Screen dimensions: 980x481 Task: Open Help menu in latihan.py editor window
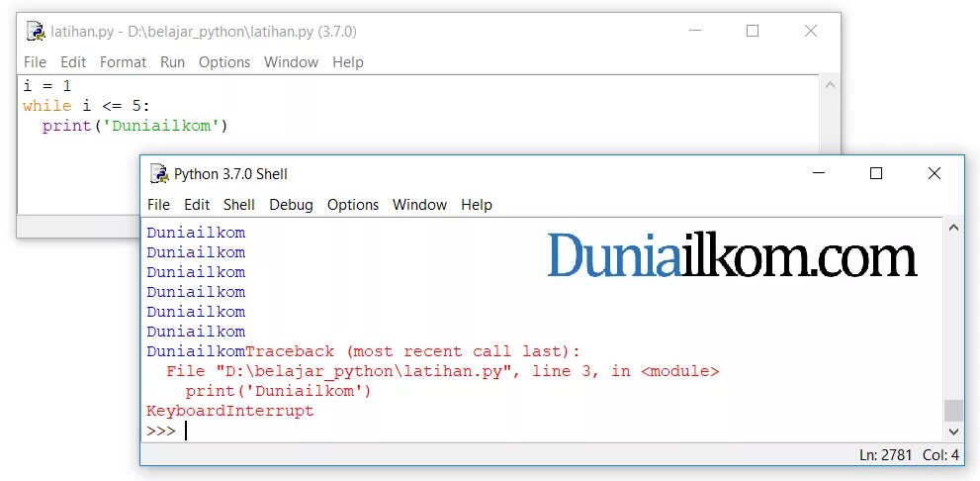pos(347,62)
